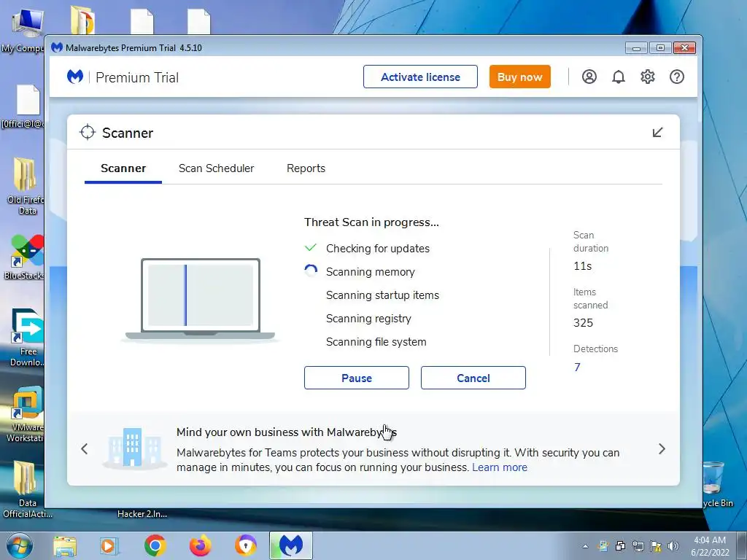Select the Free Download desktop shortcut
747x560 pixels.
[26, 338]
